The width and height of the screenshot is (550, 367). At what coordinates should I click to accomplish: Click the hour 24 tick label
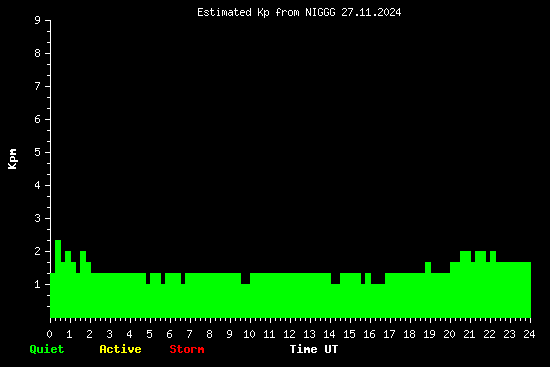[x=529, y=334]
